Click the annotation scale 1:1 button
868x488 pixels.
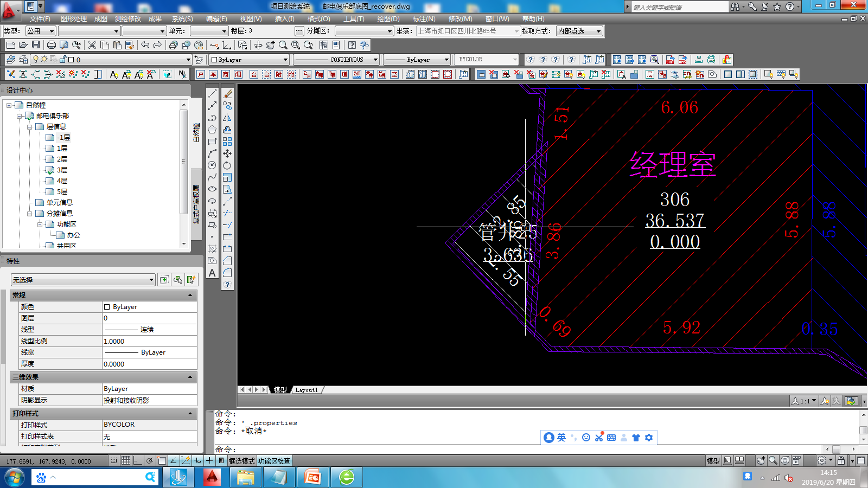point(803,401)
